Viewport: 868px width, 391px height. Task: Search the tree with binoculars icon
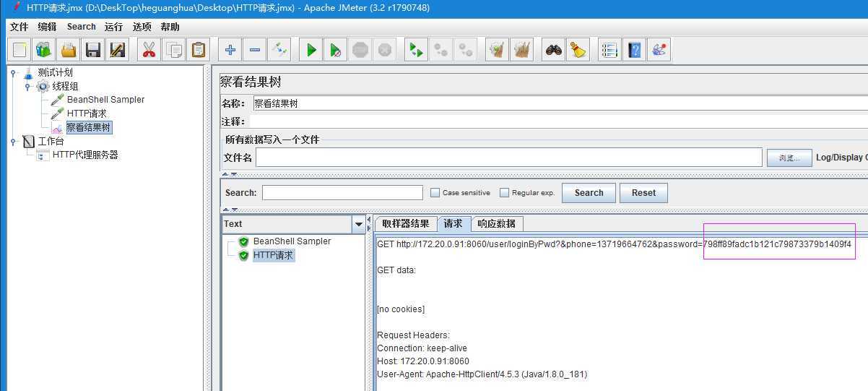[554, 50]
